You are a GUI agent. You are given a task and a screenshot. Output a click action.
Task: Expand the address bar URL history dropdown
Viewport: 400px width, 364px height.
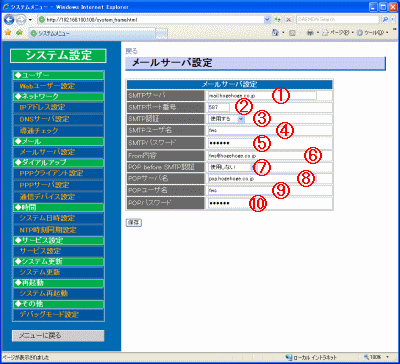pos(267,19)
